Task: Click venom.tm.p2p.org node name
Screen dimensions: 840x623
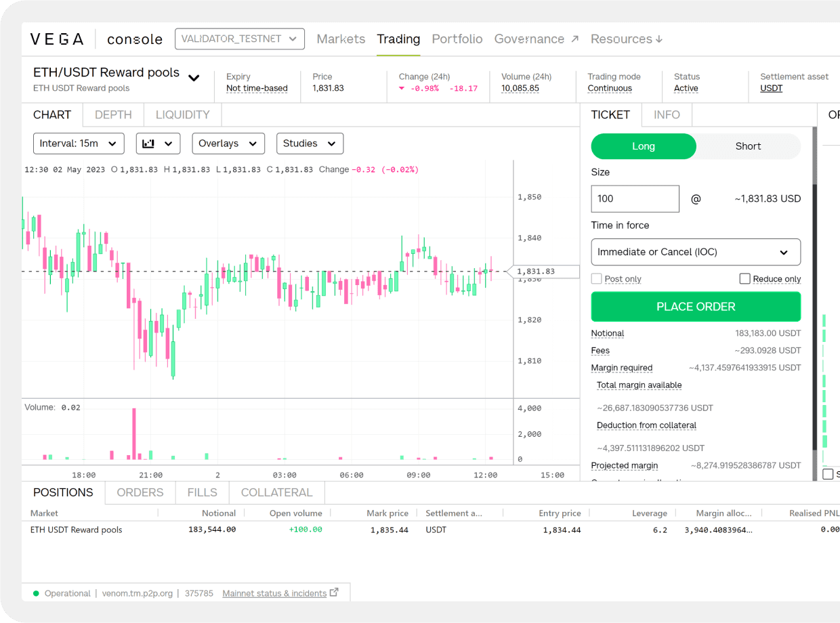Action: point(138,593)
